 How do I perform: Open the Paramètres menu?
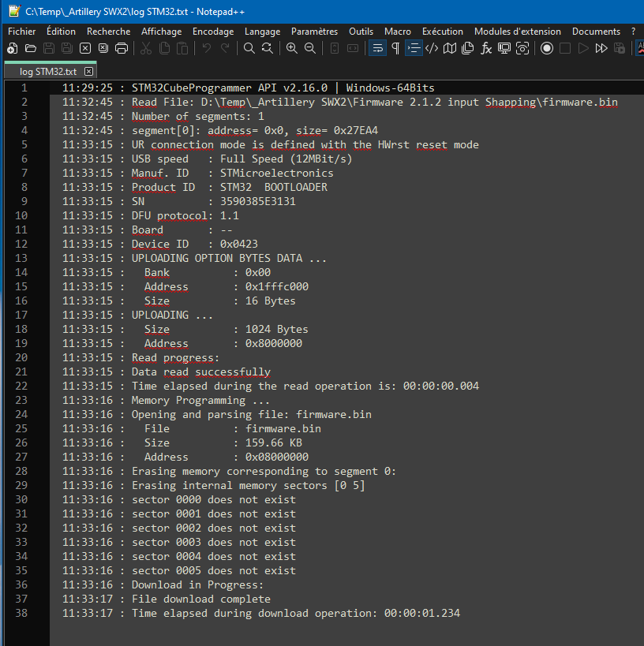(314, 32)
